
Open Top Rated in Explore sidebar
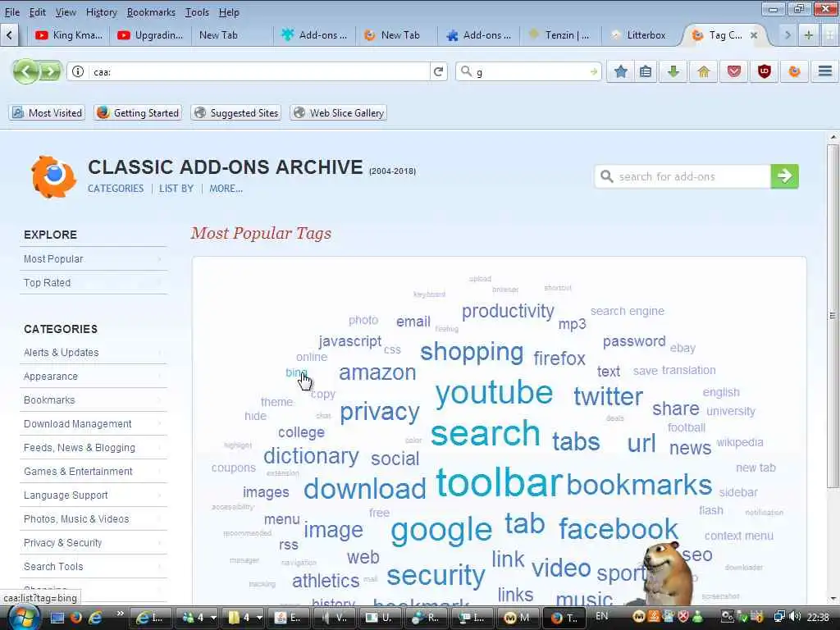click(x=94, y=282)
